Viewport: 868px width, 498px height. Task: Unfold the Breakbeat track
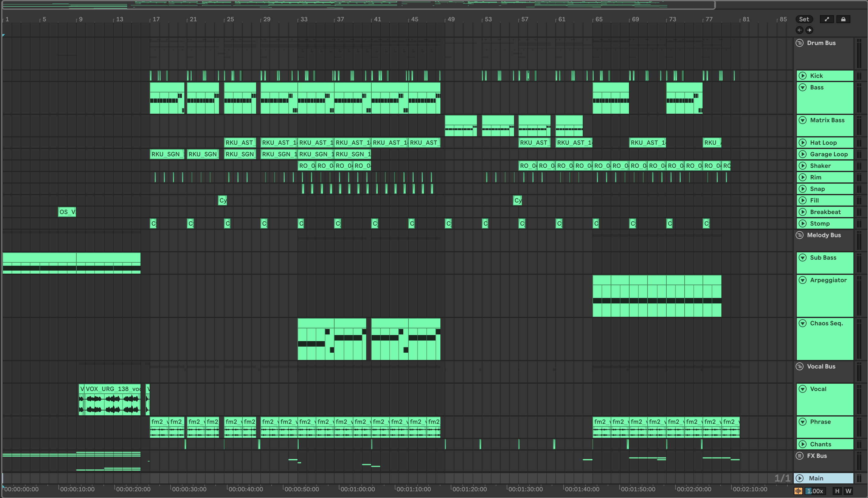pos(802,212)
